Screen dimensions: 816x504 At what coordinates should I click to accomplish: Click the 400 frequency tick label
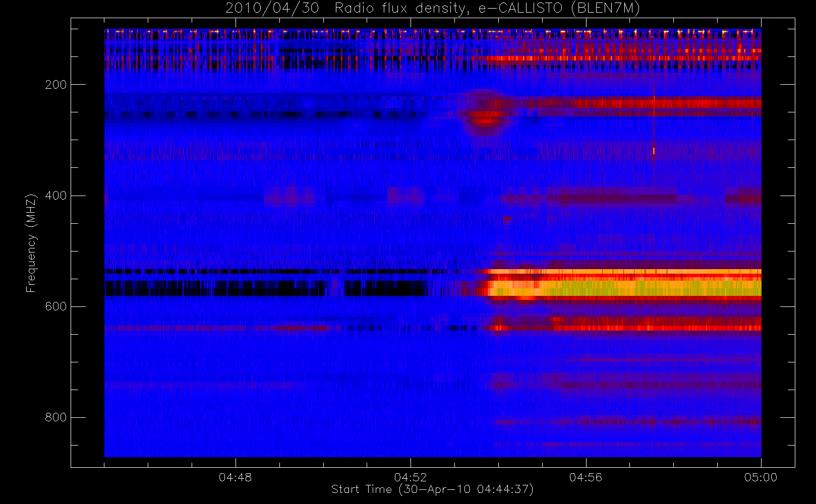(x=55, y=196)
